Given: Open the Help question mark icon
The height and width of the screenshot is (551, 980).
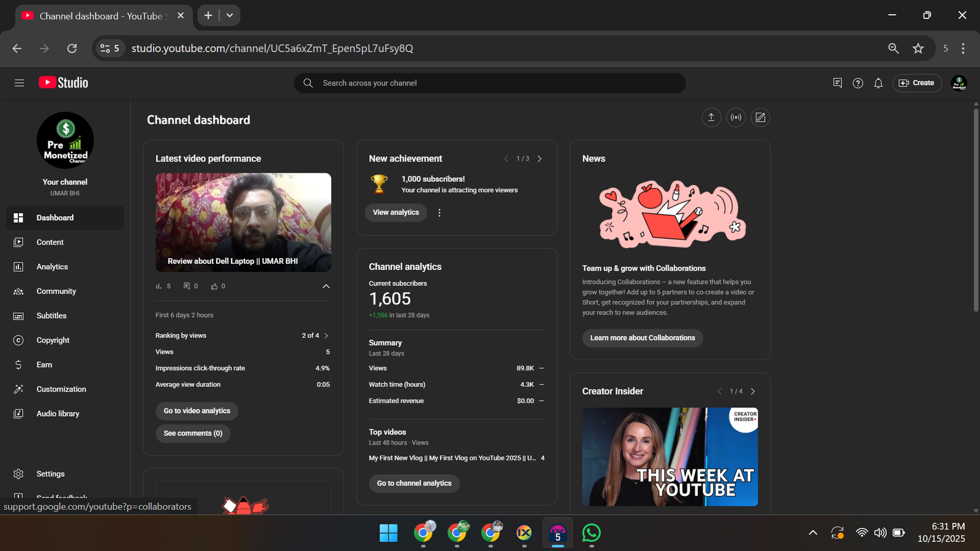Looking at the screenshot, I should (x=858, y=83).
